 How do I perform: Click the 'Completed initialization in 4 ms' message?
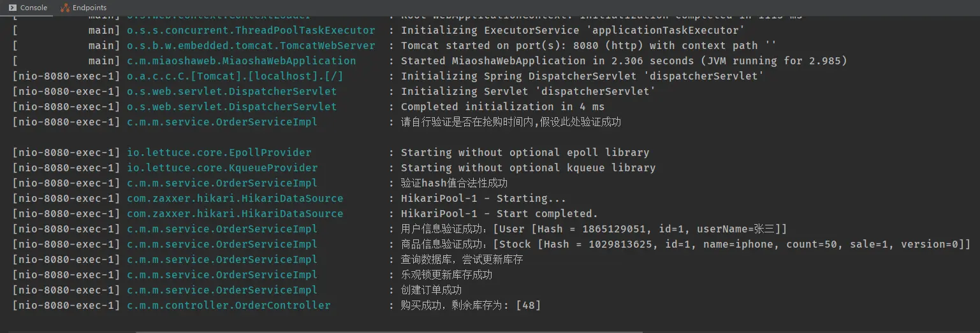(502, 107)
